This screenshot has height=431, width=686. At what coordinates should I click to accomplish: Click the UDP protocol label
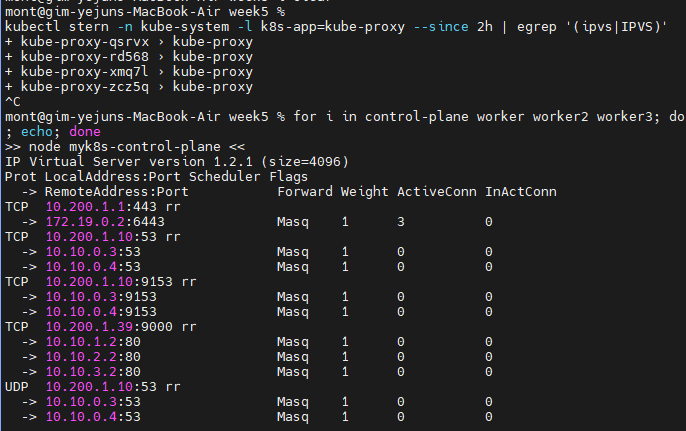coord(17,386)
